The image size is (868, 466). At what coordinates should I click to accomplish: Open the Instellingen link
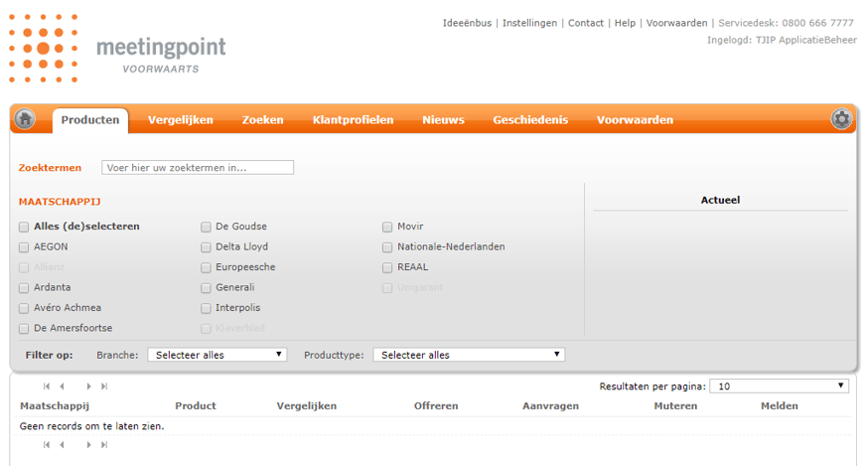(529, 23)
